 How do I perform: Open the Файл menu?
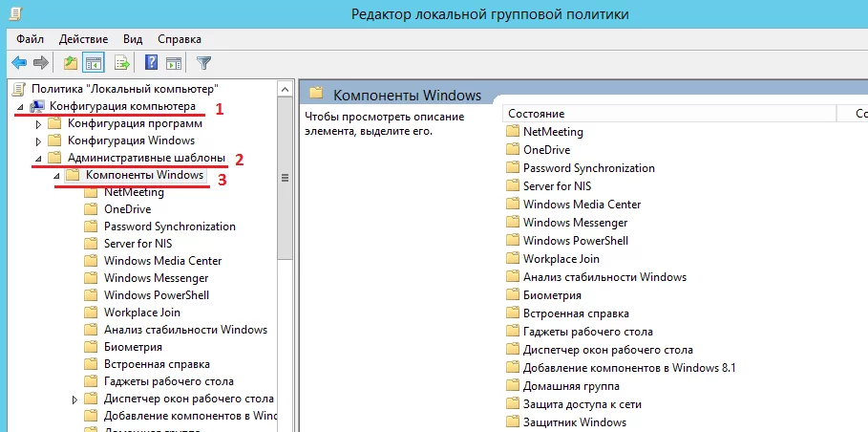(x=30, y=39)
